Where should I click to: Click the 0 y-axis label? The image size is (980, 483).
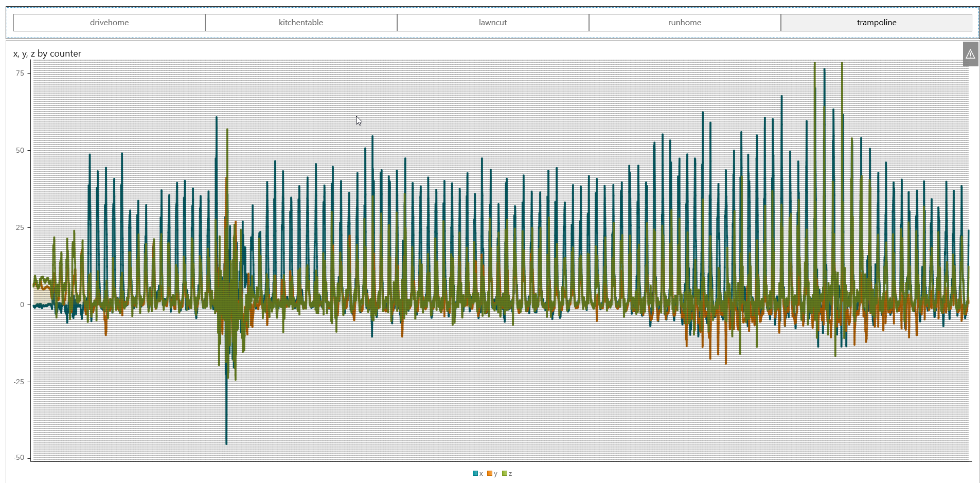(22, 305)
